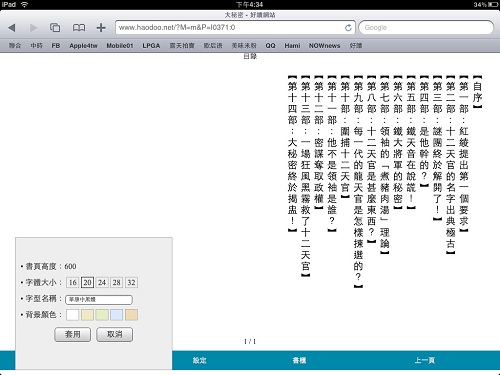Tap 設定 in the bottom blue bar

tap(199, 360)
